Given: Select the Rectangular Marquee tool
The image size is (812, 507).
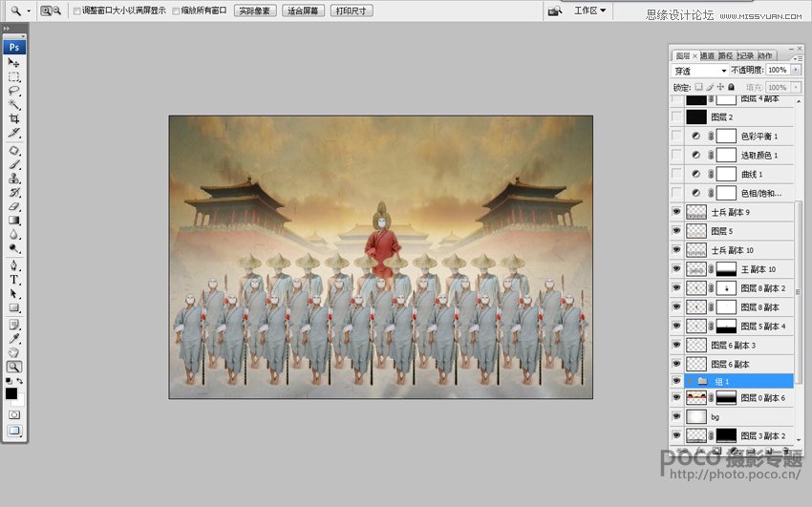Looking at the screenshot, I should (14, 76).
